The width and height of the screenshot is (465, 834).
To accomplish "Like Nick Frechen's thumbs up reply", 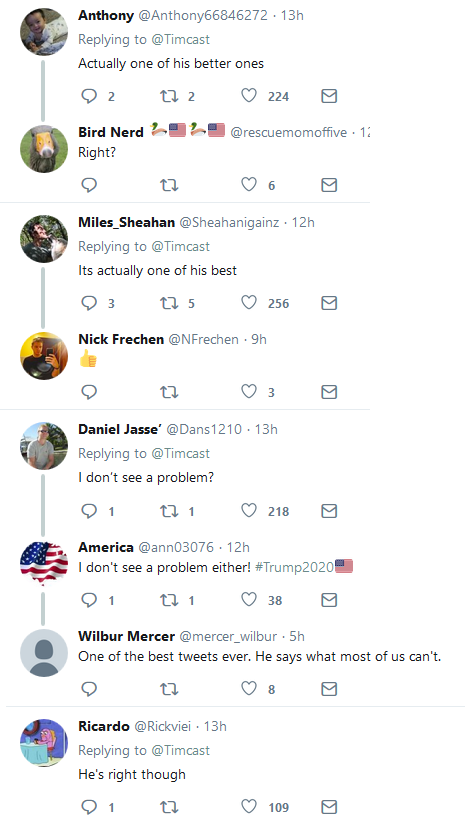I will pyautogui.click(x=249, y=391).
